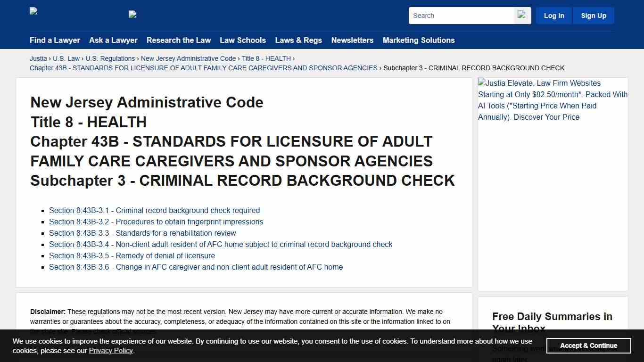Open Section 8:43B-3.6 change in AFC caregiver
This screenshot has width=644, height=362.
(x=196, y=267)
